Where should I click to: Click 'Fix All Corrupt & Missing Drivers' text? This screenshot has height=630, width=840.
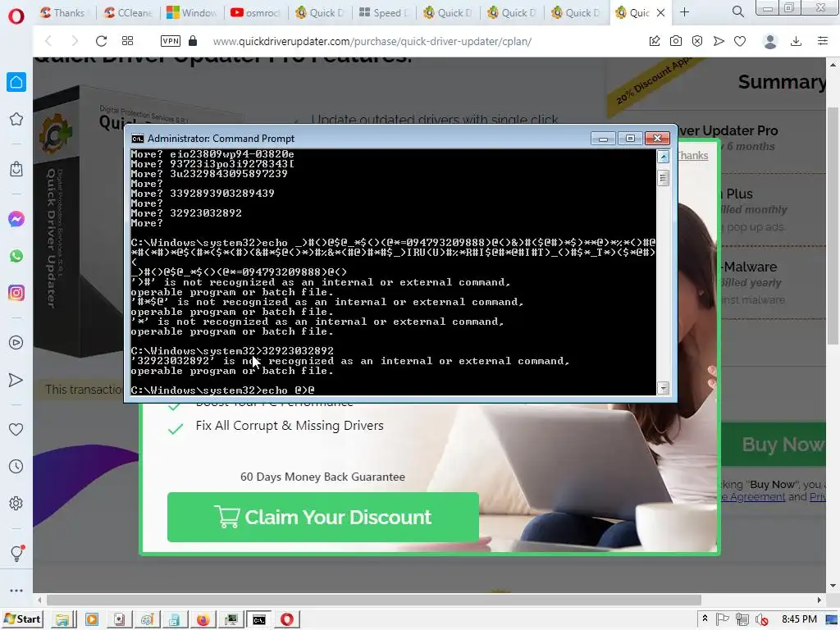290,426
